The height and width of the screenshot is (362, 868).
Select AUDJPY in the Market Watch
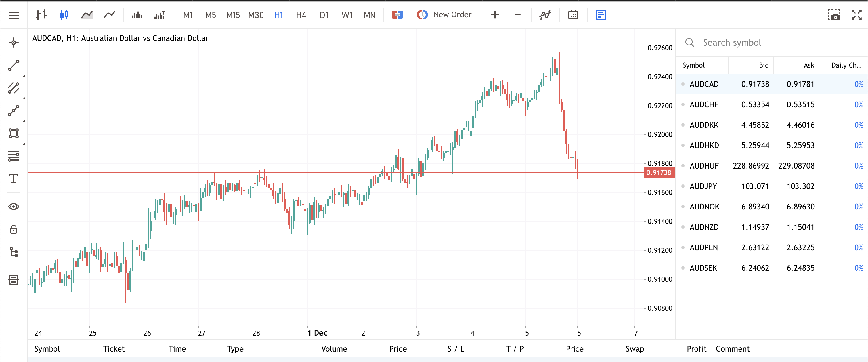point(704,186)
